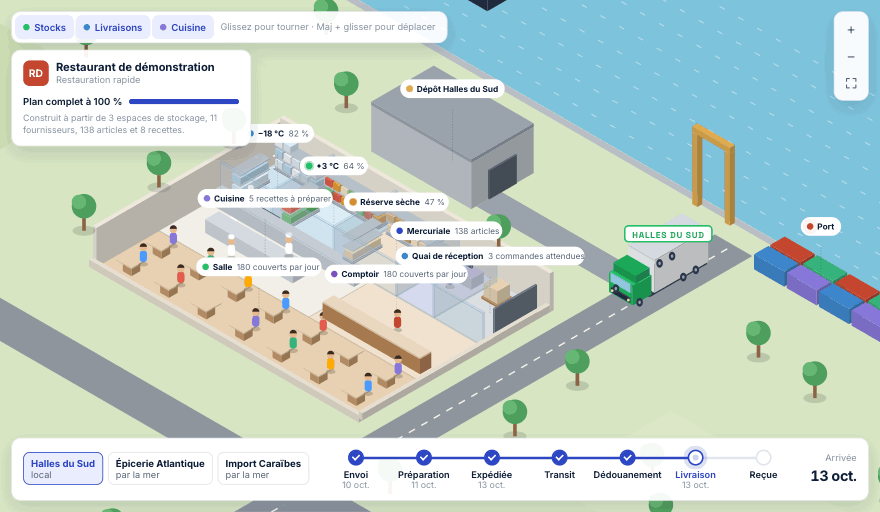This screenshot has height=512, width=880.
Task: Open the Salle 180 couverts label
Action: coord(260,267)
